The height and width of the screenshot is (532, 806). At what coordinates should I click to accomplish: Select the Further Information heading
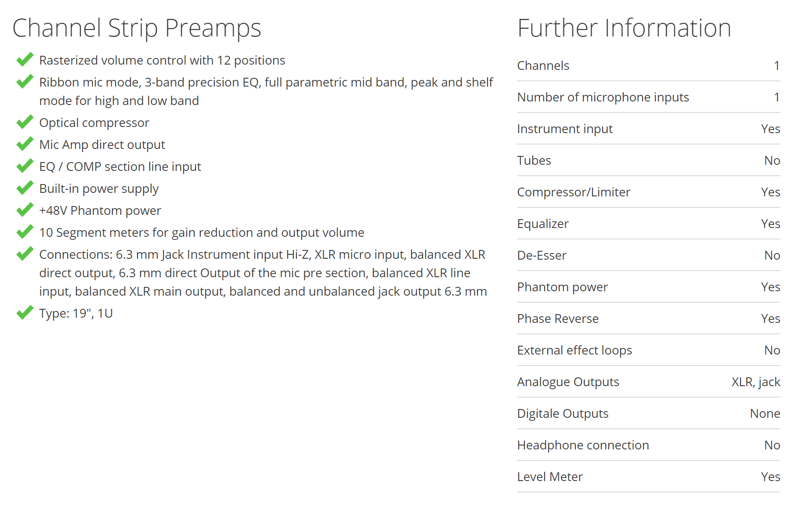(624, 28)
